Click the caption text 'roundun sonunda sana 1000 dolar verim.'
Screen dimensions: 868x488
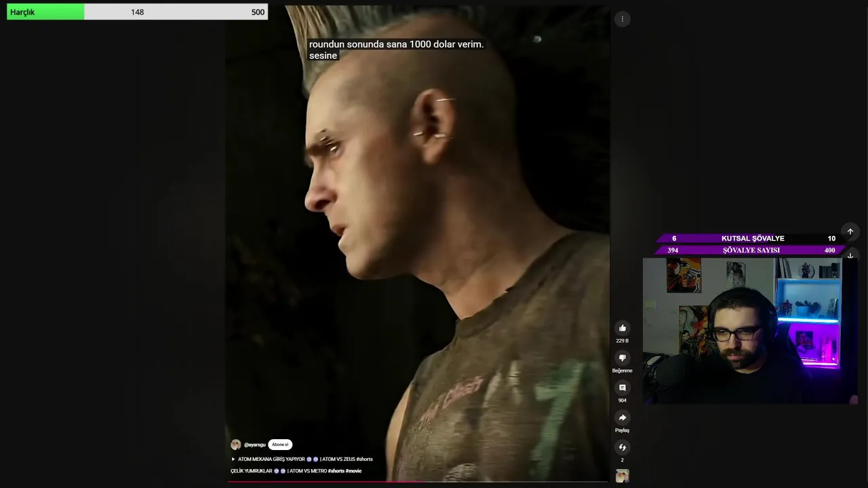pos(396,44)
